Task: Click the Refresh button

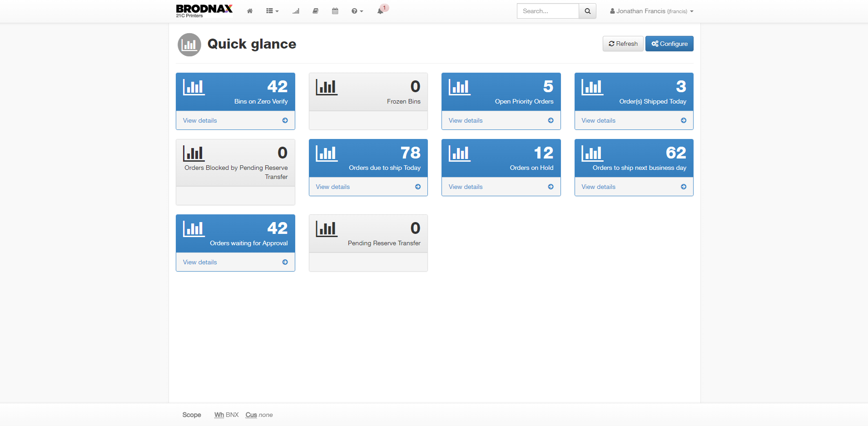Action: 623,44
